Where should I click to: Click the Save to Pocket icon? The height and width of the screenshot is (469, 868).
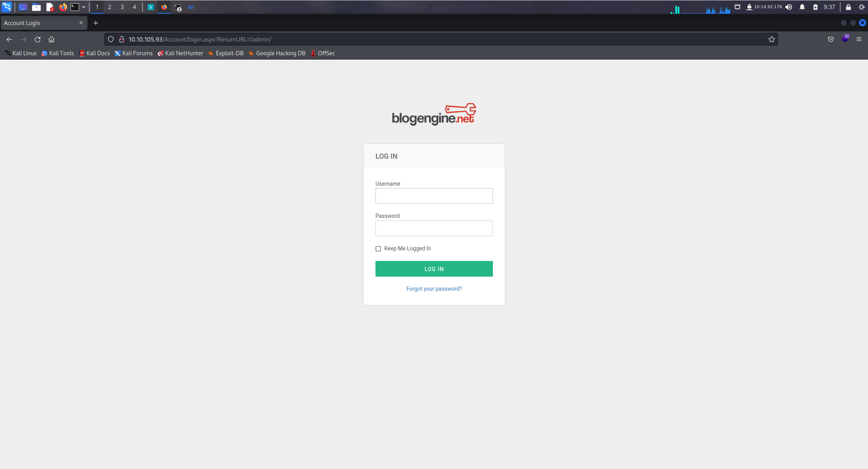click(x=830, y=40)
